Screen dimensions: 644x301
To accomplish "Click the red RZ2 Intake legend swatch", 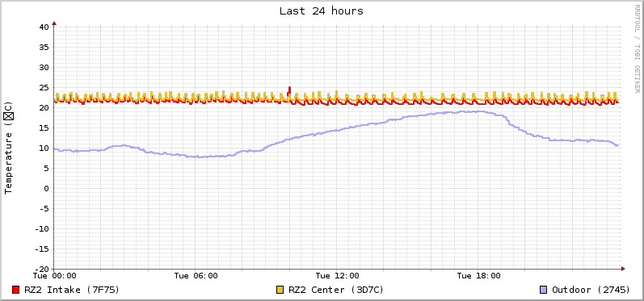I will pos(16,290).
